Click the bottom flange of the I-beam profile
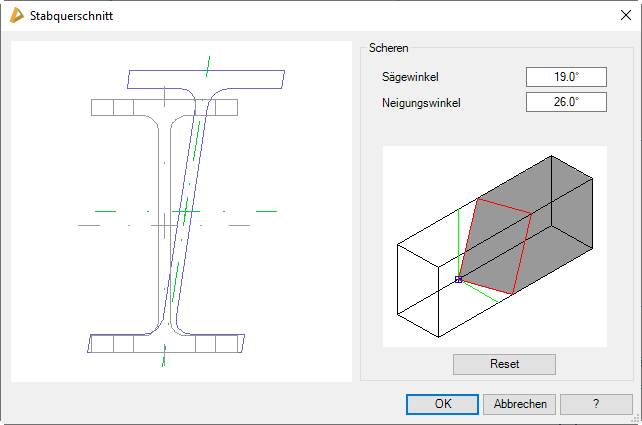 pyautogui.click(x=165, y=344)
